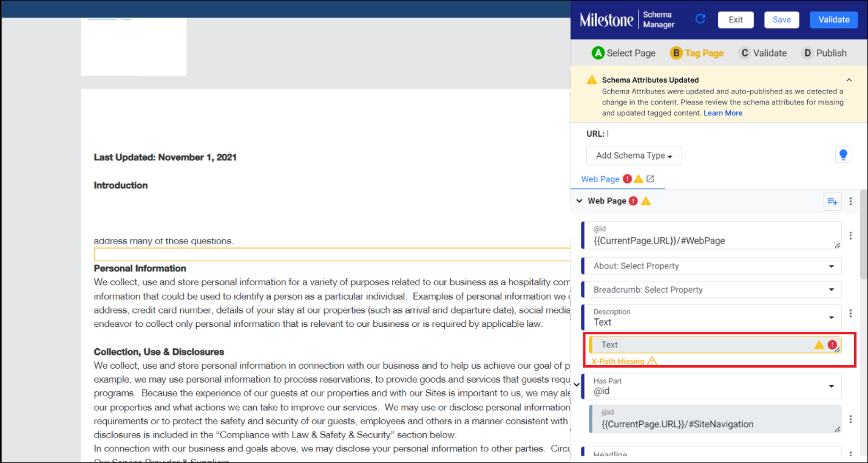Screen dimensions: 868x463
Task: Open the external link icon on Web Page tab
Action: (x=650, y=179)
